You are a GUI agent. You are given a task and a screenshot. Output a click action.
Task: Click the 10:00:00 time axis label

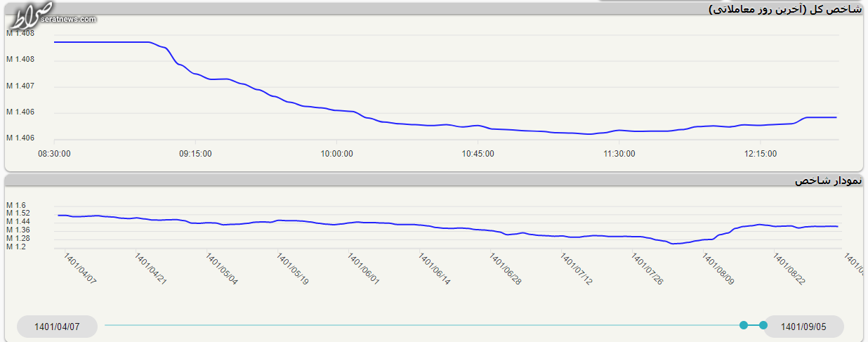336,154
